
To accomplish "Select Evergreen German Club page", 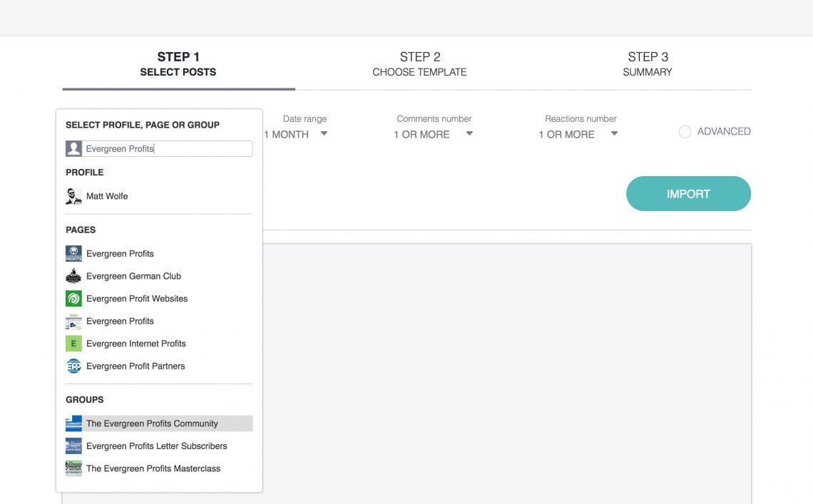I will (x=159, y=276).
